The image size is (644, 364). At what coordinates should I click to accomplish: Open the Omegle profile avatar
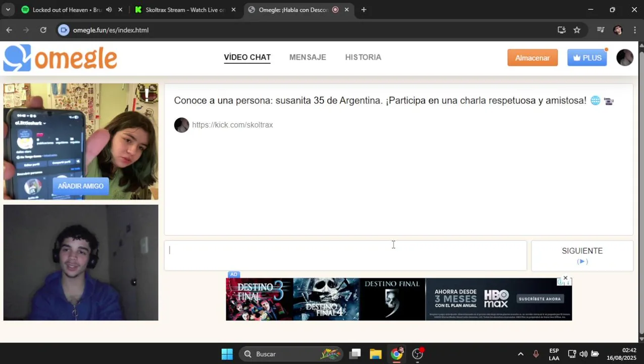(x=625, y=58)
